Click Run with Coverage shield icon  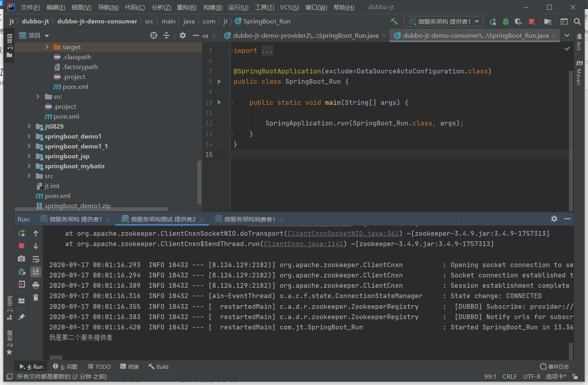coord(518,21)
